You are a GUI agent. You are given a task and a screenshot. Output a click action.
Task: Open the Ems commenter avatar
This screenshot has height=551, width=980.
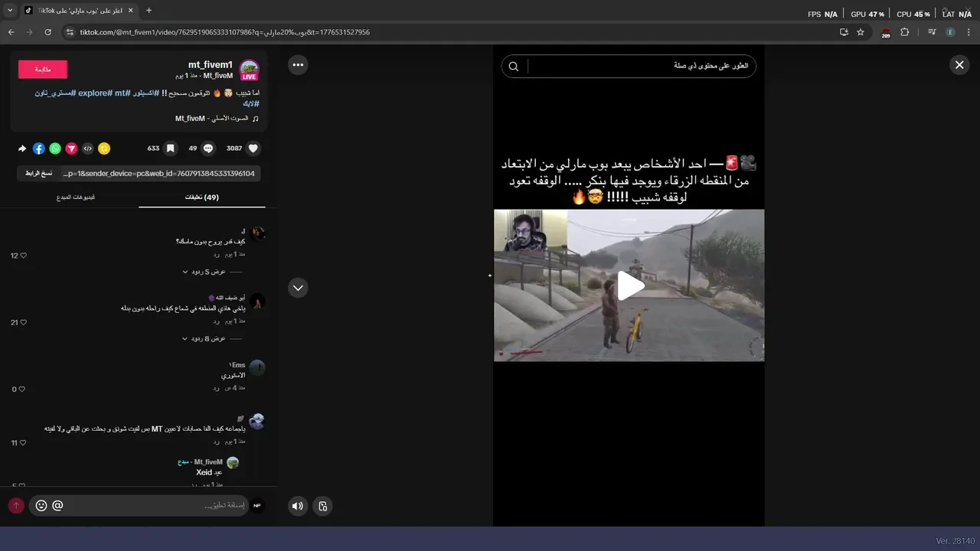point(257,367)
